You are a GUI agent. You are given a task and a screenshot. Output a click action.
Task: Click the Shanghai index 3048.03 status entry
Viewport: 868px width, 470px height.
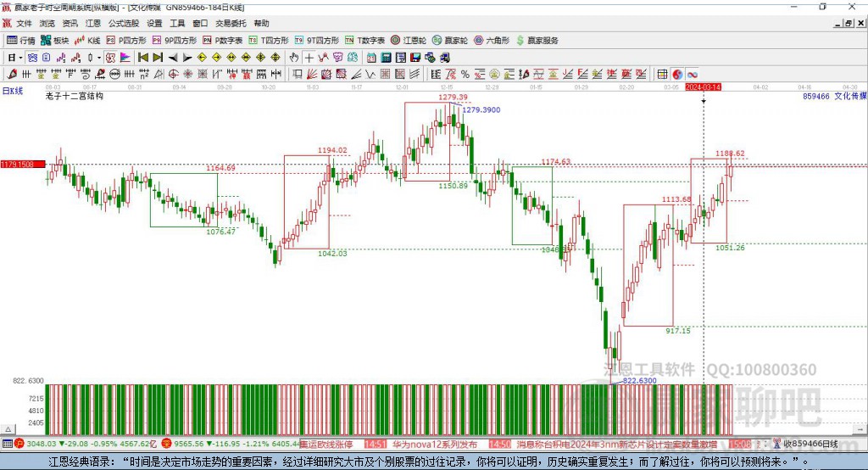[x=86, y=444]
